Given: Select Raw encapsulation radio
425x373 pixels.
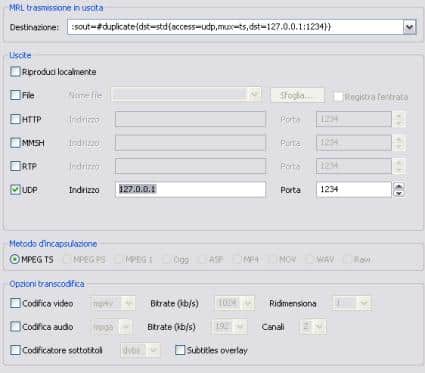Looking at the screenshot, I should 348,259.
